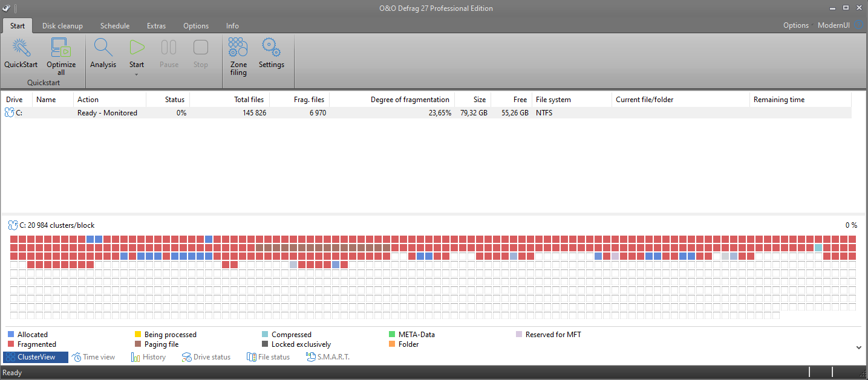Switch to ClusterView tab
Image resolution: width=868 pixels, height=380 pixels.
(x=36, y=357)
